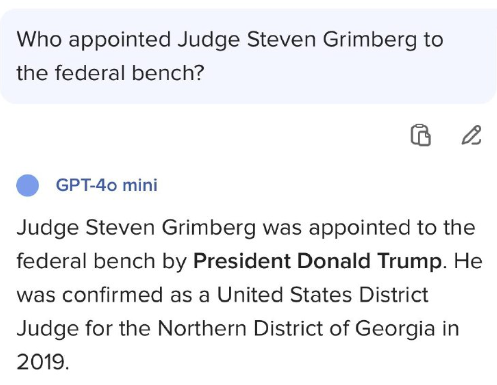The image size is (497, 385).
Task: Click the blue GPT-4o mini avatar circle
Action: tap(27, 185)
